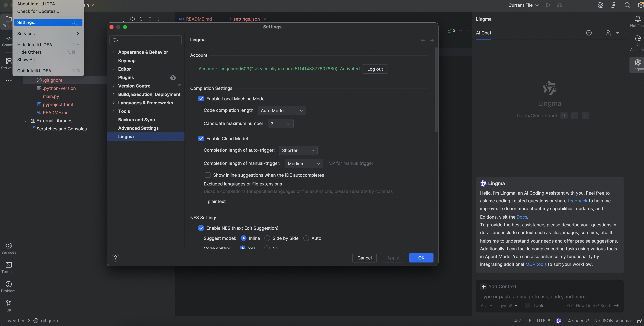Choose Quit IntelliJ IDEA menu item
This screenshot has width=644, height=326.
pyautogui.click(x=48, y=71)
